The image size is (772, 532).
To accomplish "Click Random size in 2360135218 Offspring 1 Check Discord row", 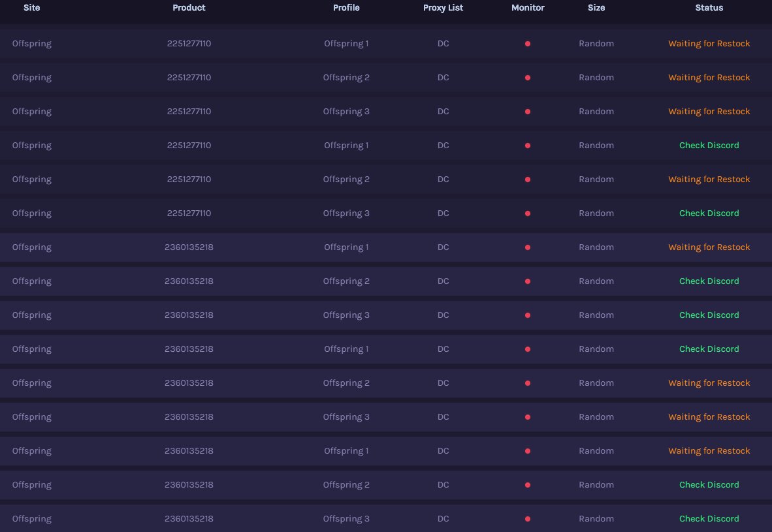I will pos(596,349).
